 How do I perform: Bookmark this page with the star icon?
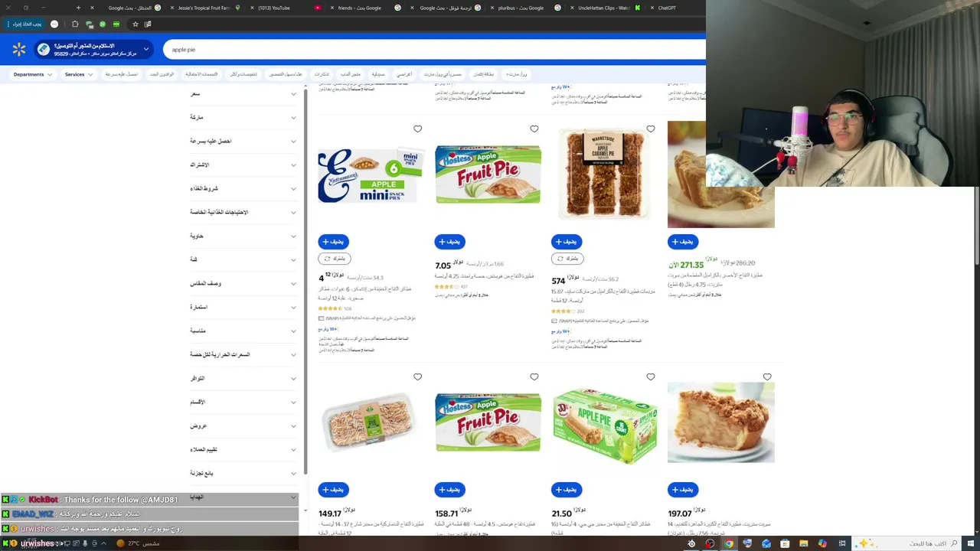[136, 24]
